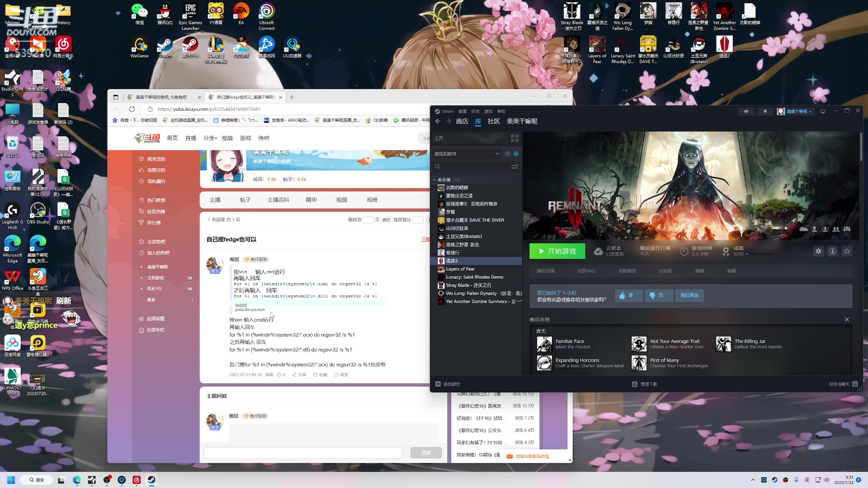868x488 pixels.
Task: Open the 查看 menu in Steam
Action: click(x=462, y=111)
